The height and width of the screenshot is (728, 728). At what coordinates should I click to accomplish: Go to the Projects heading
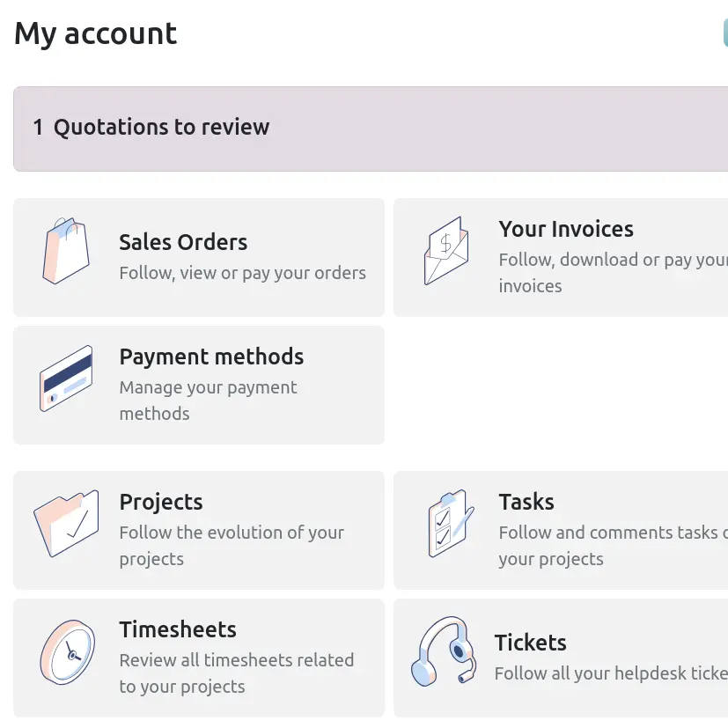160,502
